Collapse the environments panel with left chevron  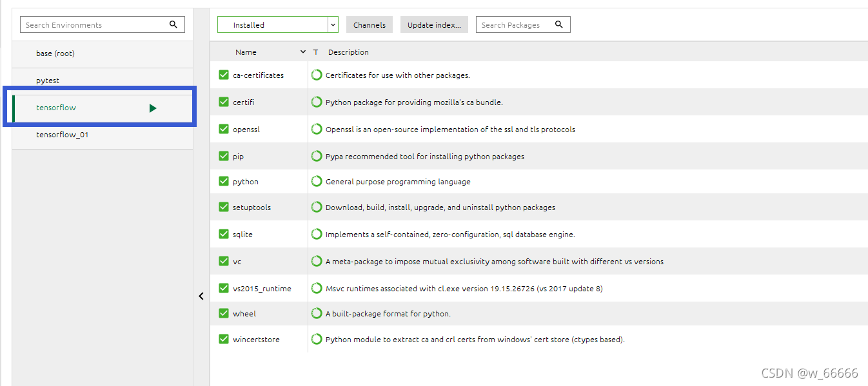pyautogui.click(x=201, y=296)
